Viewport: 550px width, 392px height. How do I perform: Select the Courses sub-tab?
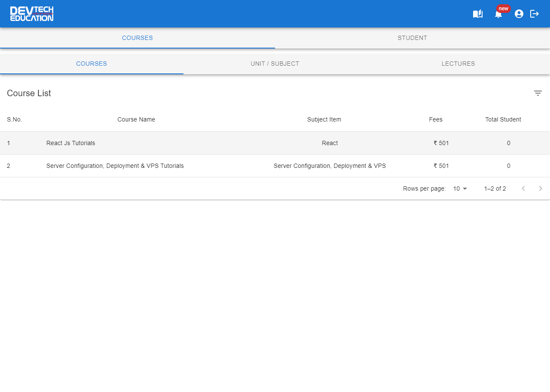point(92,64)
